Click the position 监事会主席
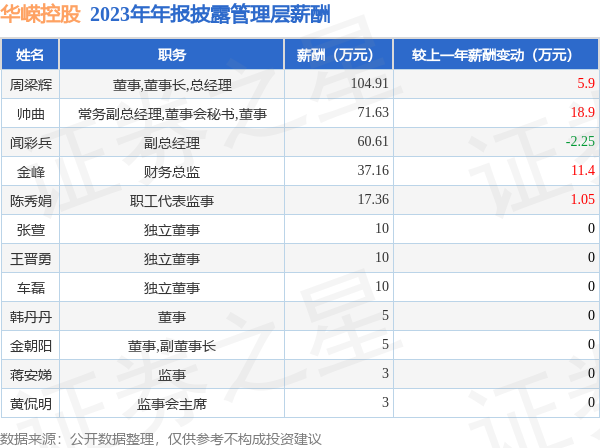This screenshot has width=600, height=448. [x=172, y=404]
